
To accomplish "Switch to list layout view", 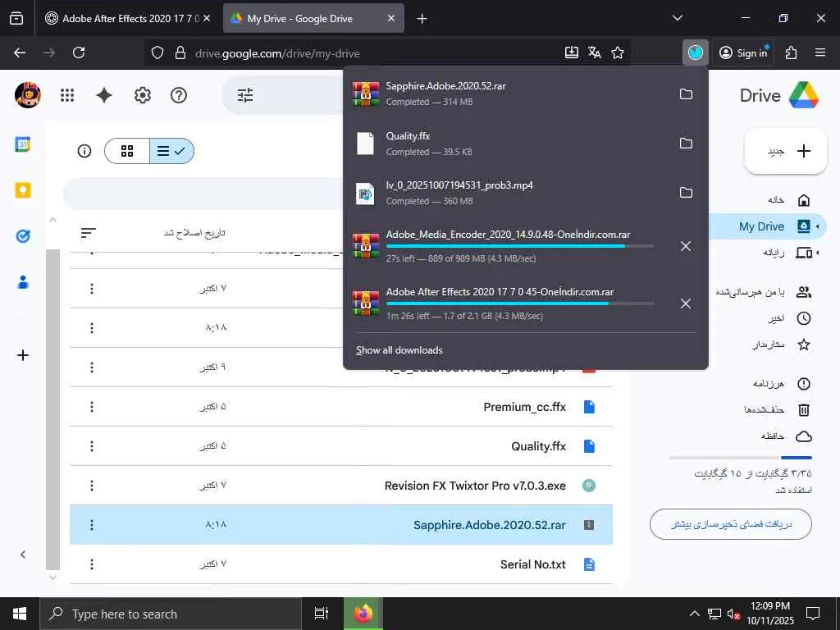I will point(171,151).
